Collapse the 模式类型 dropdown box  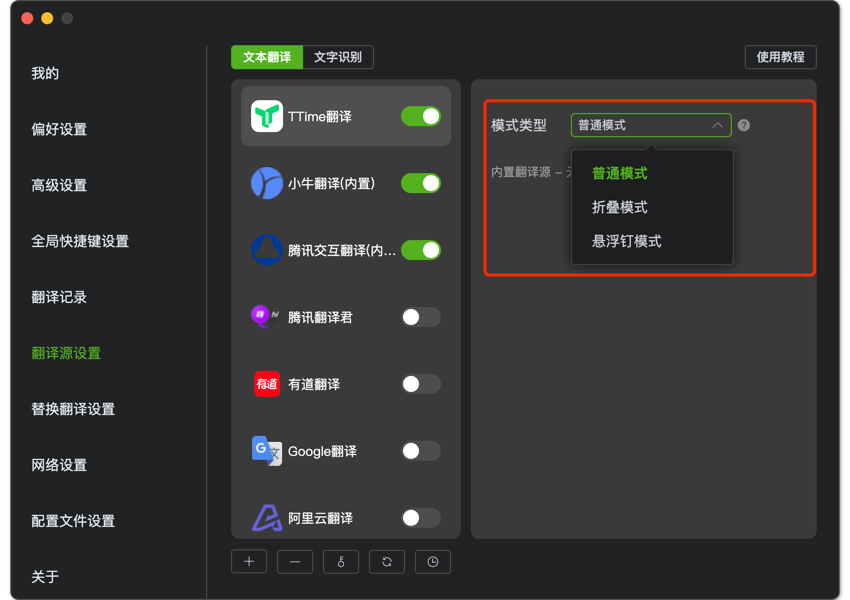point(651,125)
